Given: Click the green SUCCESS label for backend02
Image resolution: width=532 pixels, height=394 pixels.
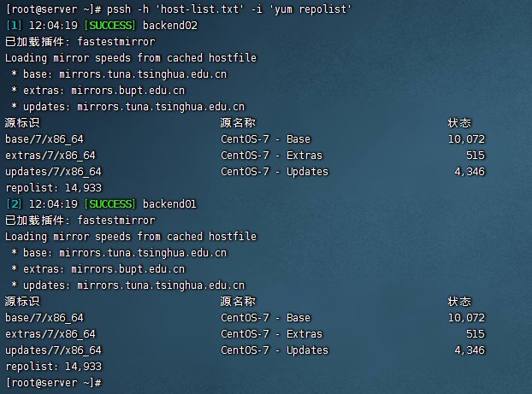Looking at the screenshot, I should [110, 26].
